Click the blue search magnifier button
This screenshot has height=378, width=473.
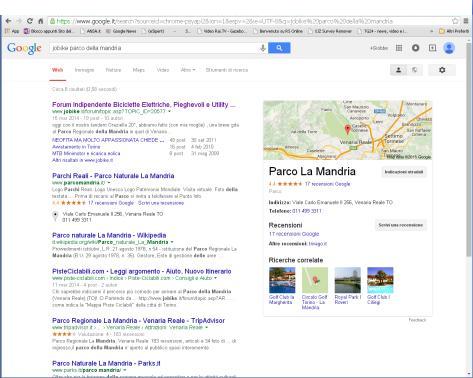(x=279, y=48)
